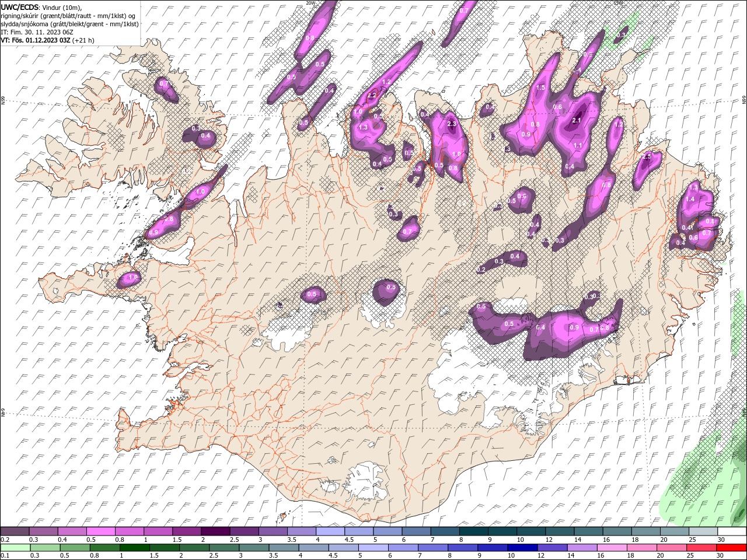The height and width of the screenshot is (560, 747).
Task: Select the 0.2 swatch in top legend row
Action: tap(15, 531)
